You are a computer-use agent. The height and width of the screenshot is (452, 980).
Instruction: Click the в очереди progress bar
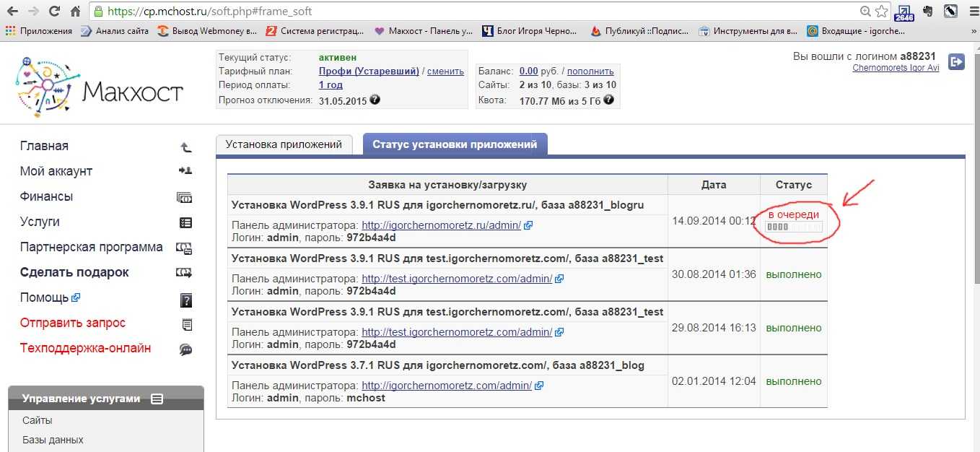[x=793, y=227]
